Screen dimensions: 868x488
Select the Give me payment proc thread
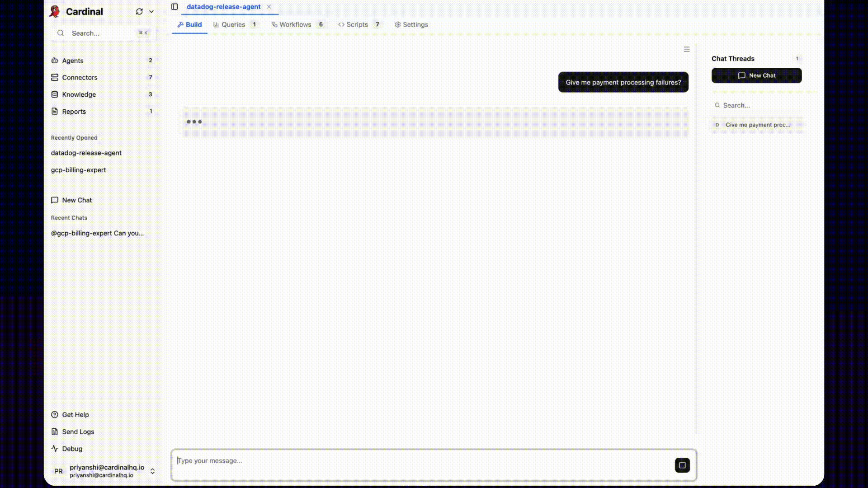pyautogui.click(x=757, y=125)
